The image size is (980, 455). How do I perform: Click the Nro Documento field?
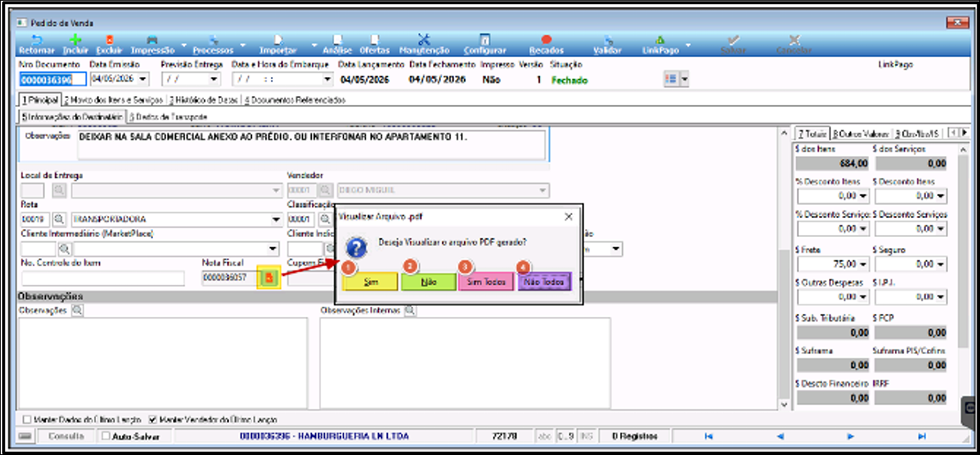pos(53,80)
